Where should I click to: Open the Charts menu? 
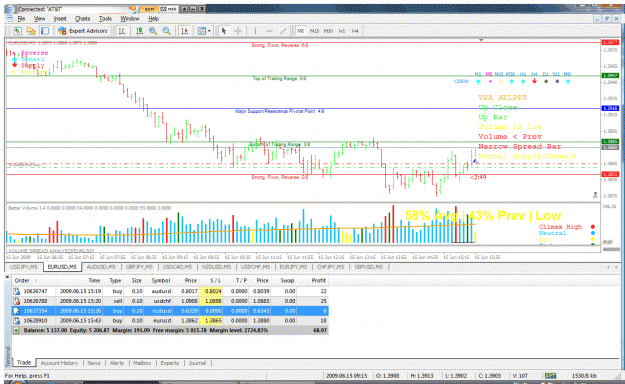click(x=83, y=18)
